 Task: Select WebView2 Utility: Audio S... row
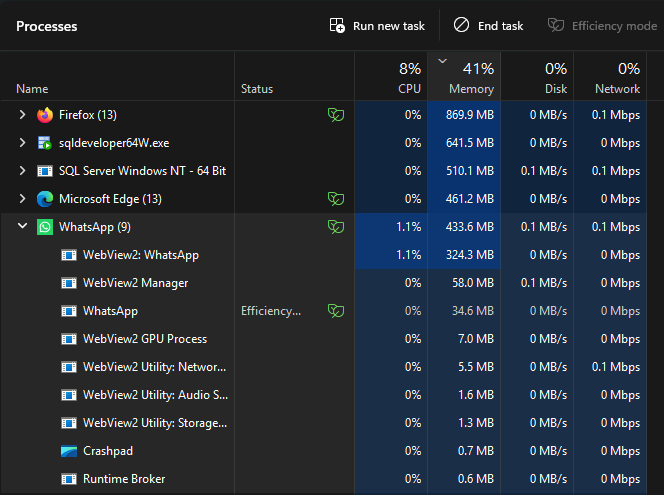click(324, 395)
